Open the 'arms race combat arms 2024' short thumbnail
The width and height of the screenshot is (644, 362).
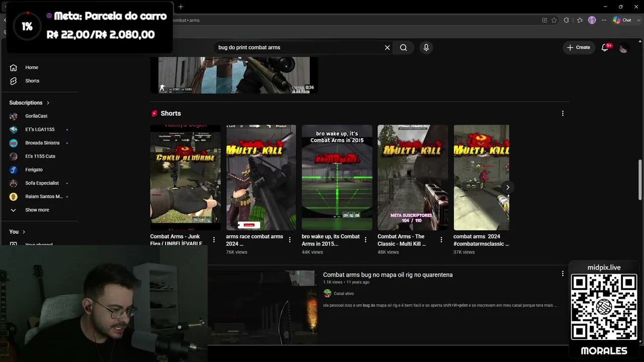tap(261, 177)
